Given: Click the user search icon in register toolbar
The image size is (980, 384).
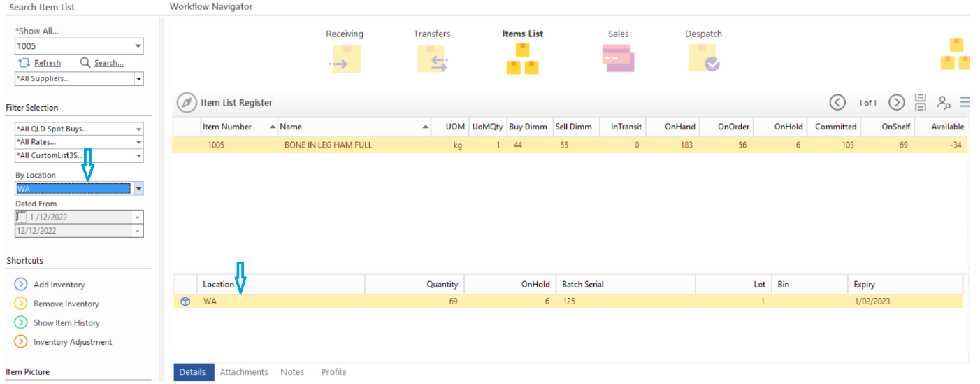Looking at the screenshot, I should (x=944, y=103).
